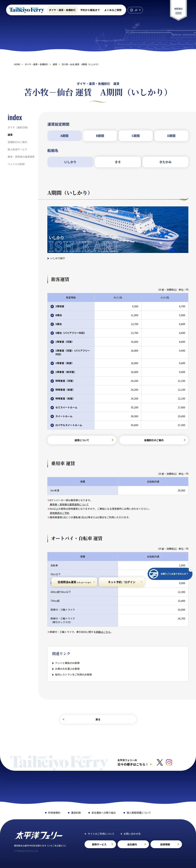Switch to the D期間 fare tab

pyautogui.click(x=171, y=136)
